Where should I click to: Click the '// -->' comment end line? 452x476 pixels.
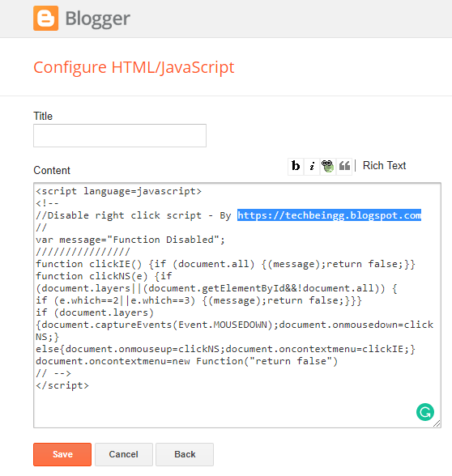pos(53,373)
